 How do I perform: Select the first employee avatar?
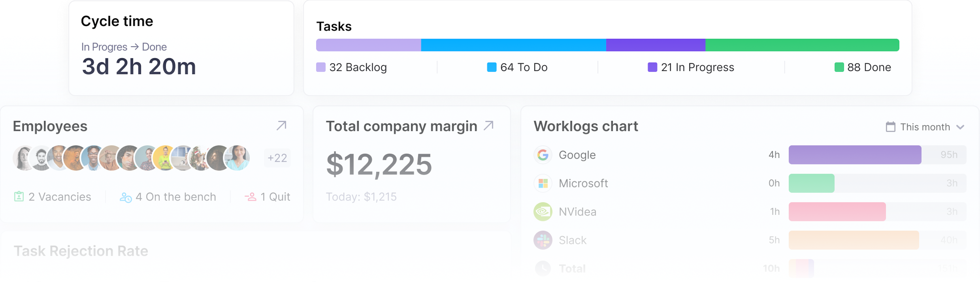24,158
